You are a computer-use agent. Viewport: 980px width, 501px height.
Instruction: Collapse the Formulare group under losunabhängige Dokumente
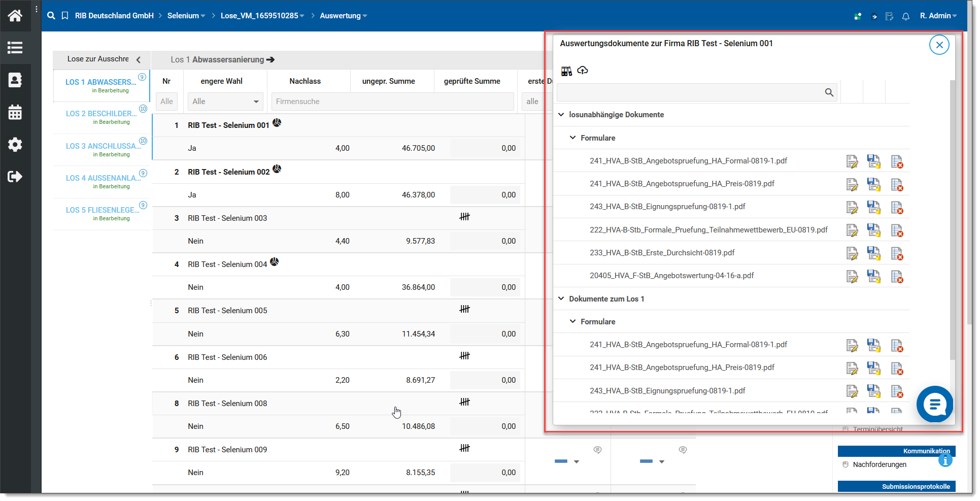click(x=573, y=138)
